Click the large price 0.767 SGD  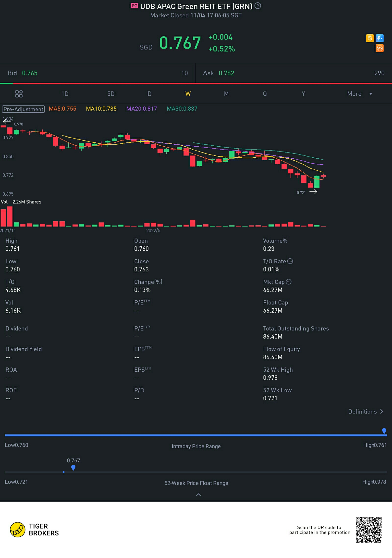point(180,43)
